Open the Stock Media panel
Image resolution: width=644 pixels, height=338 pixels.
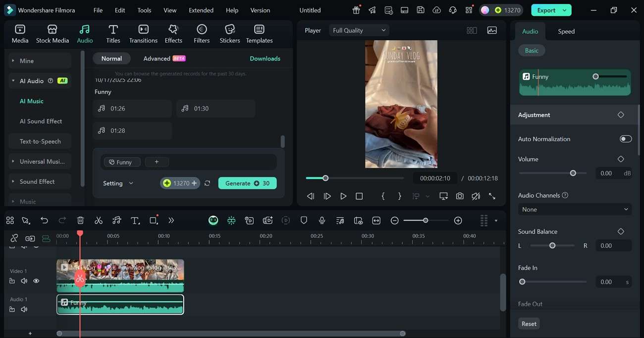point(52,34)
